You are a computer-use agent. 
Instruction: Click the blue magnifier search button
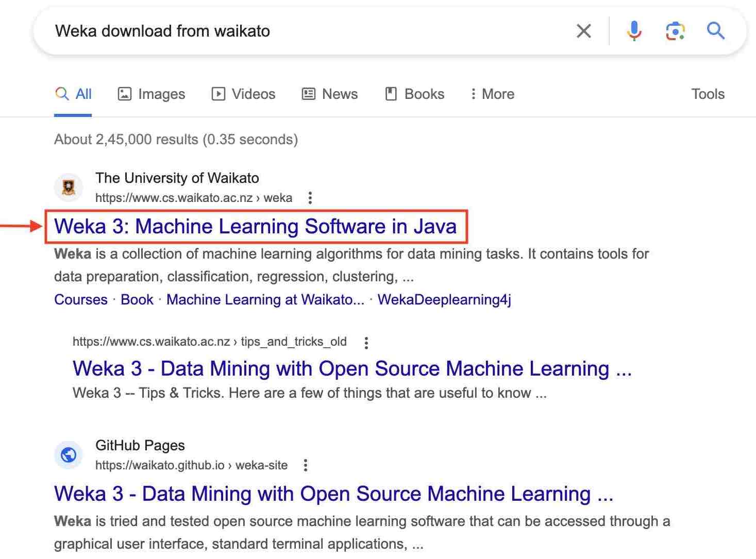[715, 31]
